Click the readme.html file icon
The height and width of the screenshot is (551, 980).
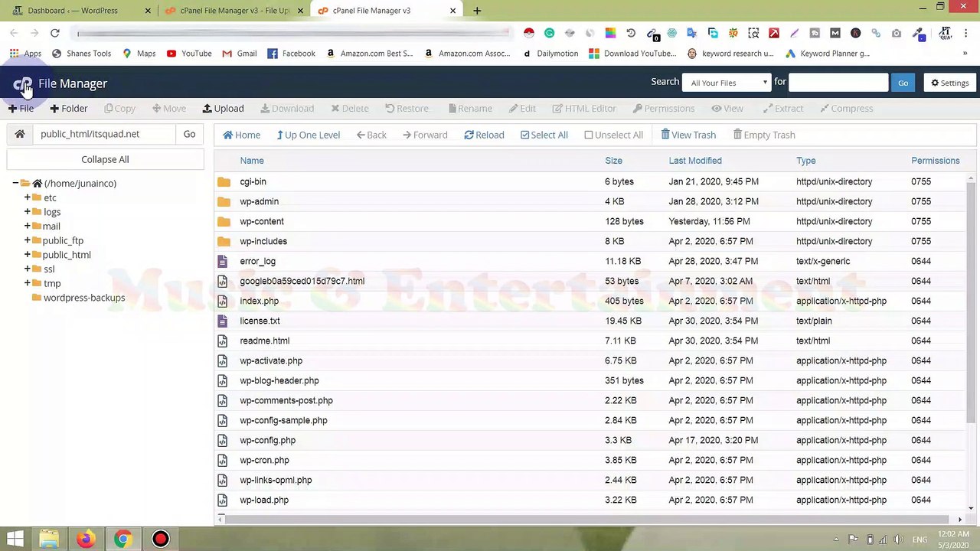(x=223, y=341)
